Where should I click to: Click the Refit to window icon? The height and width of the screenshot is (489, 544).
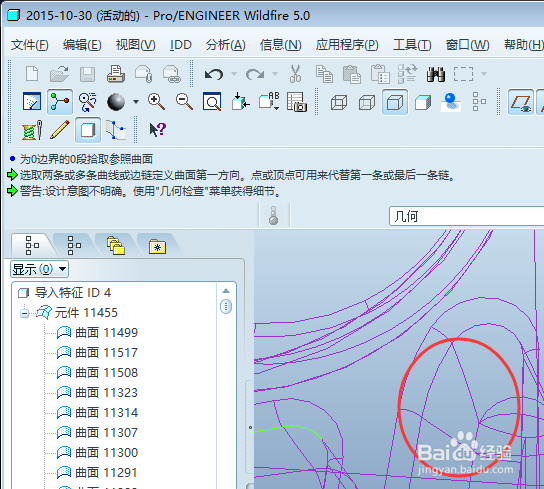coord(212,102)
